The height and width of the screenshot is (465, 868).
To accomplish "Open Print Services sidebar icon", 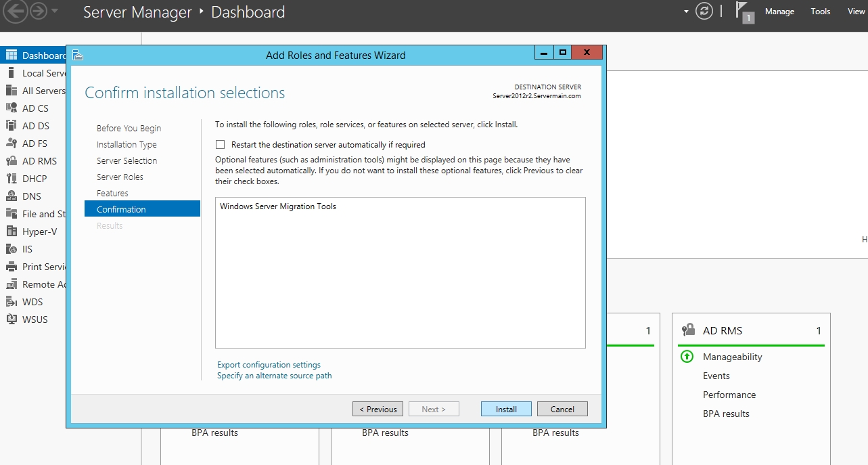I will [12, 267].
